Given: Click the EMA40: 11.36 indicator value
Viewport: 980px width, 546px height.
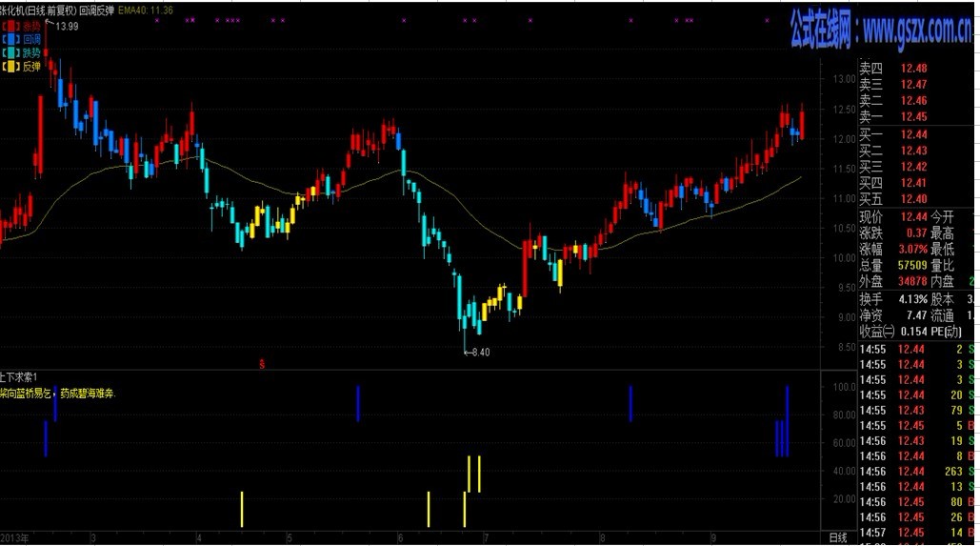Looking at the screenshot, I should point(146,10).
